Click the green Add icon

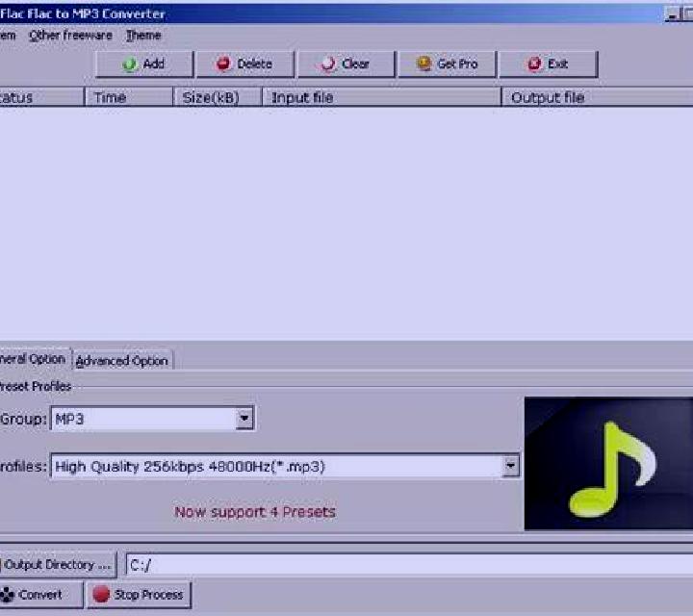(130, 64)
